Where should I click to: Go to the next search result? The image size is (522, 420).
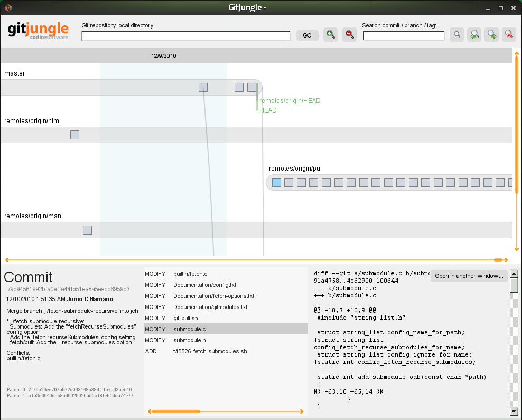(x=492, y=35)
